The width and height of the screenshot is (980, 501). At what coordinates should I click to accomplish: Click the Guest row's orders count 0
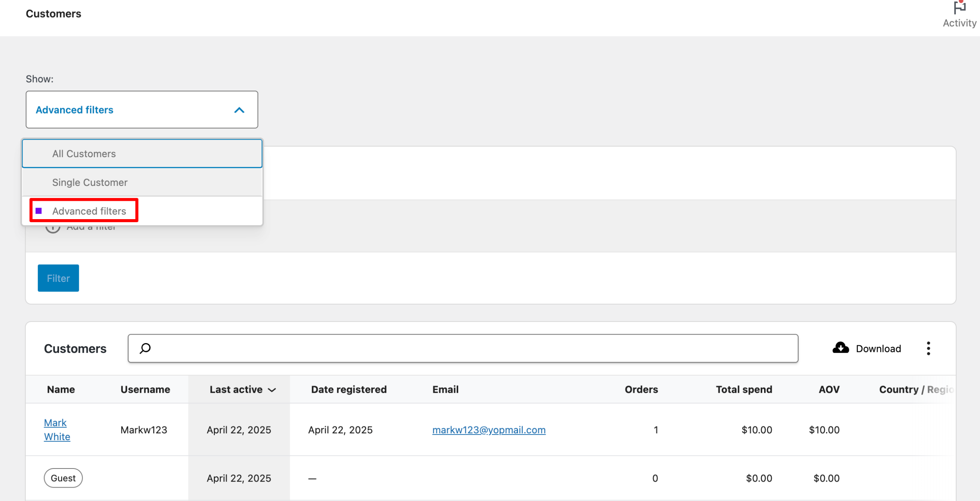[x=655, y=478]
